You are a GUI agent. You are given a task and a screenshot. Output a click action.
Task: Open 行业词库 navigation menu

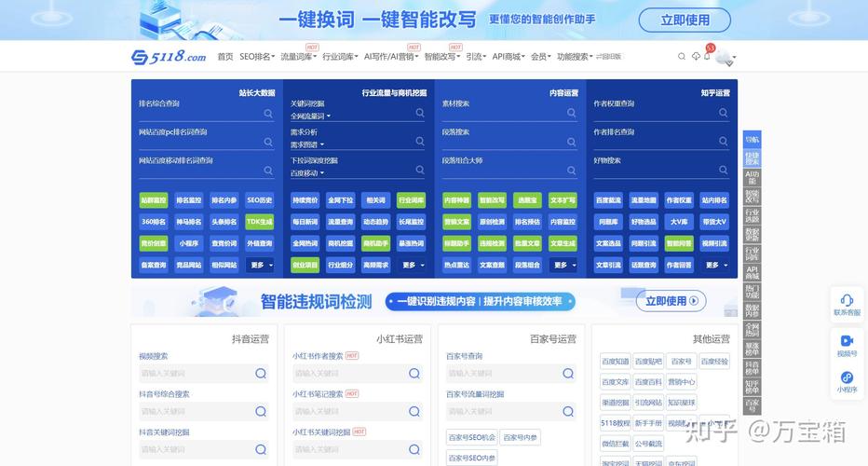pos(340,57)
